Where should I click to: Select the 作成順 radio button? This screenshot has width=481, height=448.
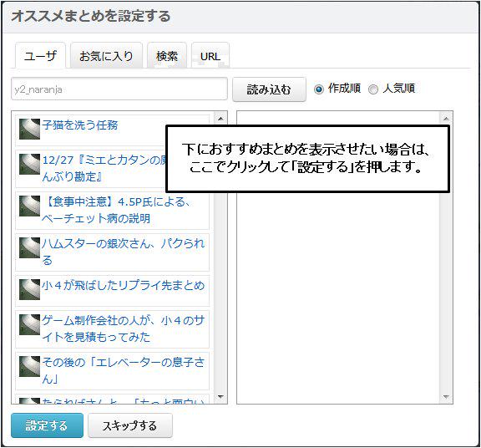click(319, 89)
